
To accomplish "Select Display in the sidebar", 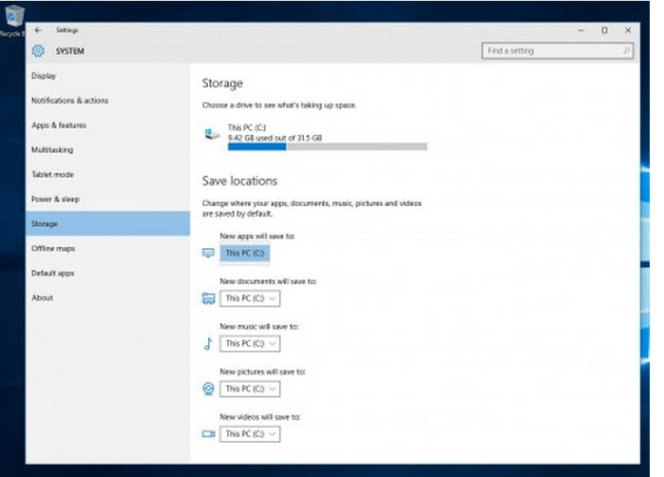I will coord(108,76).
